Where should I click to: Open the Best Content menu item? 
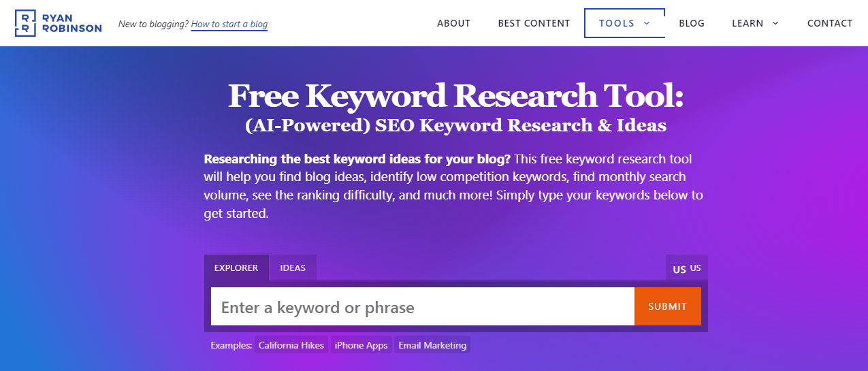click(x=534, y=23)
